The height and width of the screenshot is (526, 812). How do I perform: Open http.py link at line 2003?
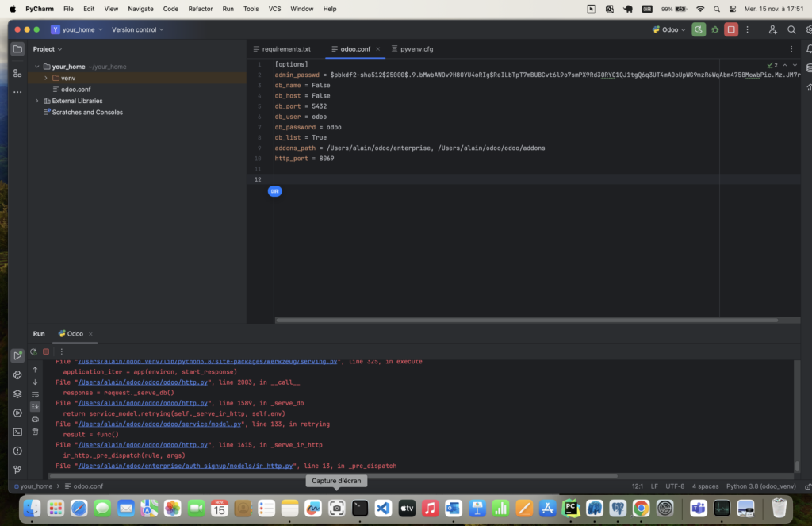[143, 382]
